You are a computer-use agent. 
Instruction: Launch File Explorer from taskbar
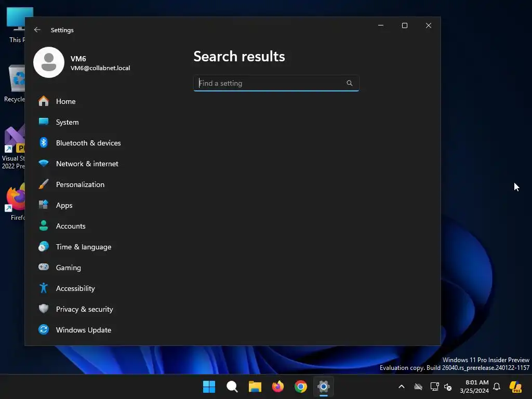[x=255, y=387]
